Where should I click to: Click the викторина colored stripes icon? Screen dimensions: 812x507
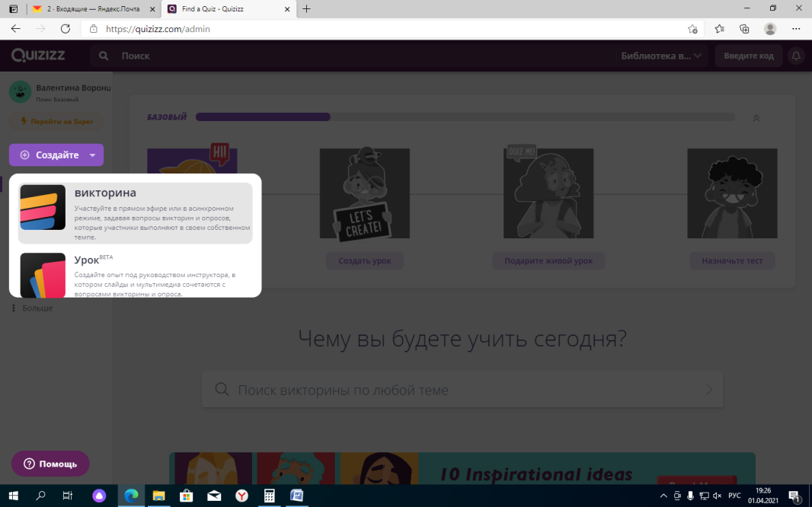click(x=43, y=208)
